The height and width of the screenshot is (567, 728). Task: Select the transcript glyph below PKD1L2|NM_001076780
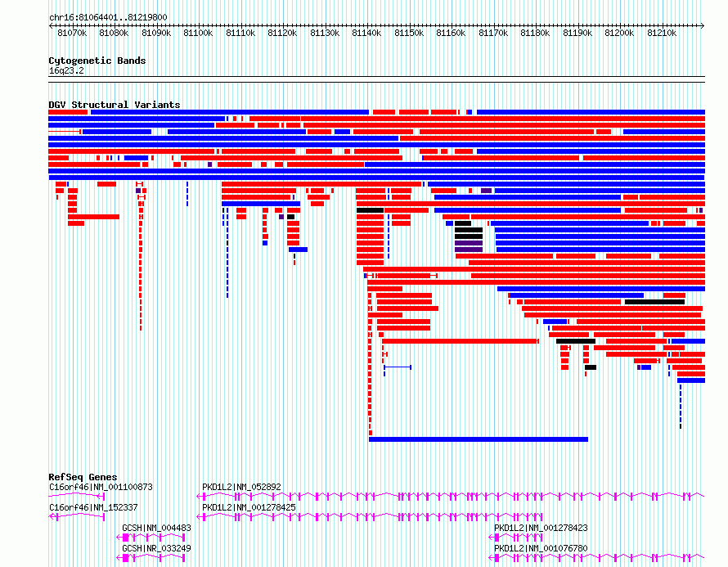[x=596, y=558]
